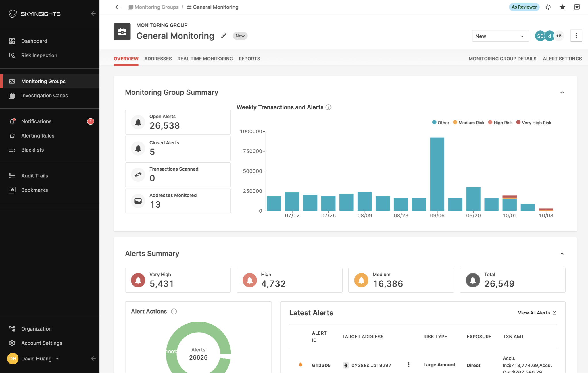Screen dimensions: 588x373
Task: Open the New status dropdown
Action: click(x=500, y=36)
